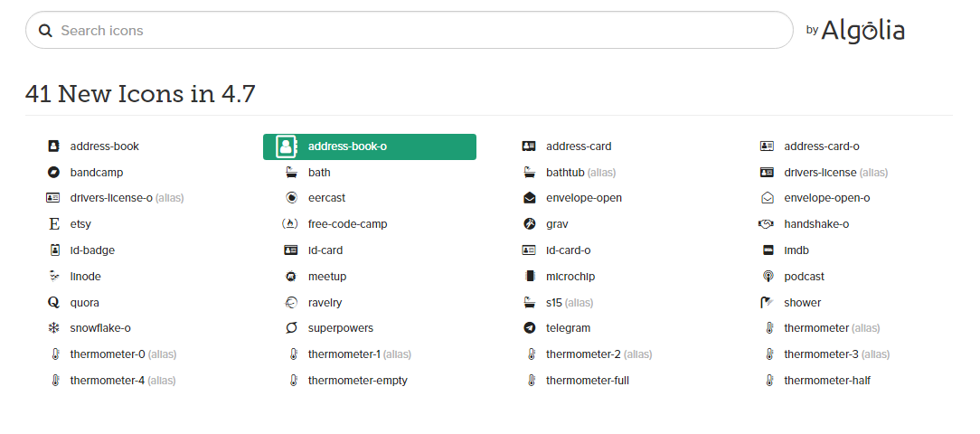Image resolution: width=980 pixels, height=434 pixels.
Task: Click the microchip icon
Action: 529,277
